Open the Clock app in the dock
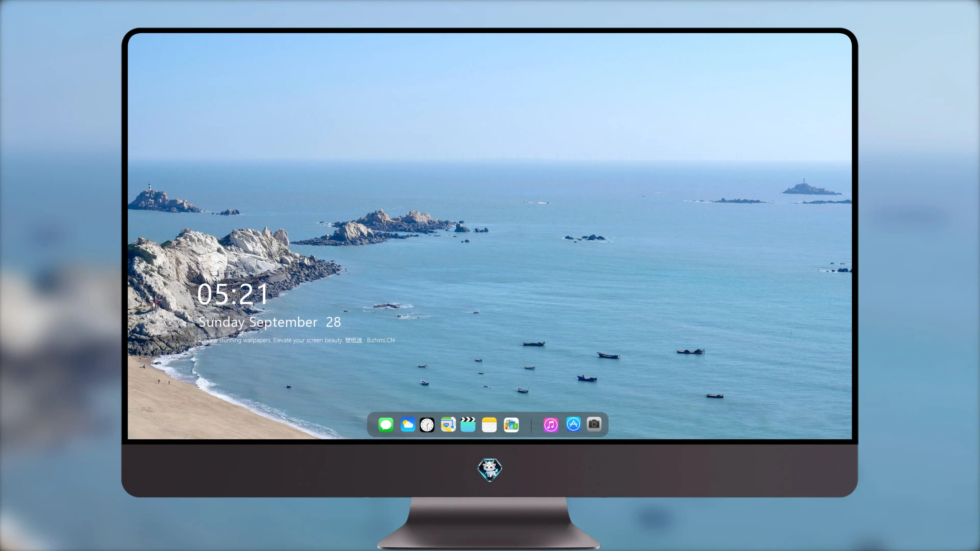 [427, 425]
